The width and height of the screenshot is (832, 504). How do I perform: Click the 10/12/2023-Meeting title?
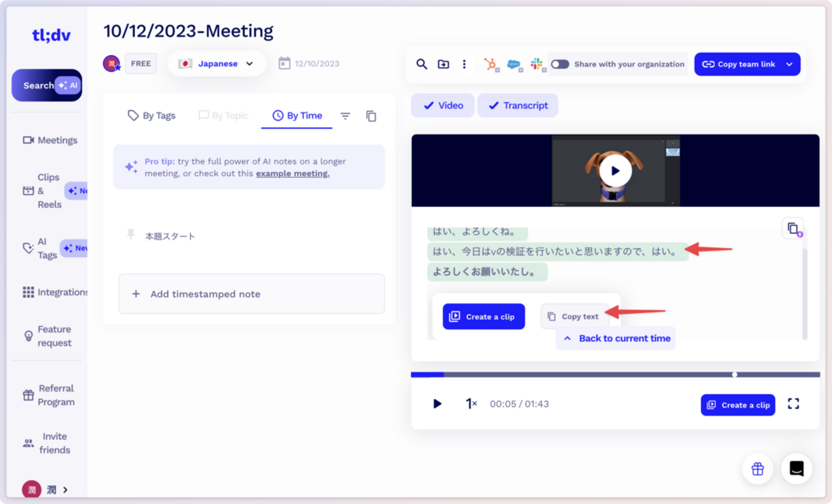click(x=188, y=31)
